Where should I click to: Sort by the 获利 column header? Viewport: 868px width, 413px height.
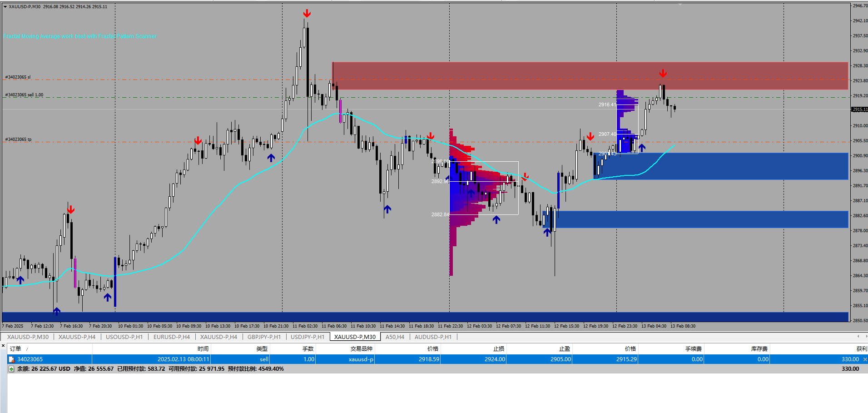(862, 349)
